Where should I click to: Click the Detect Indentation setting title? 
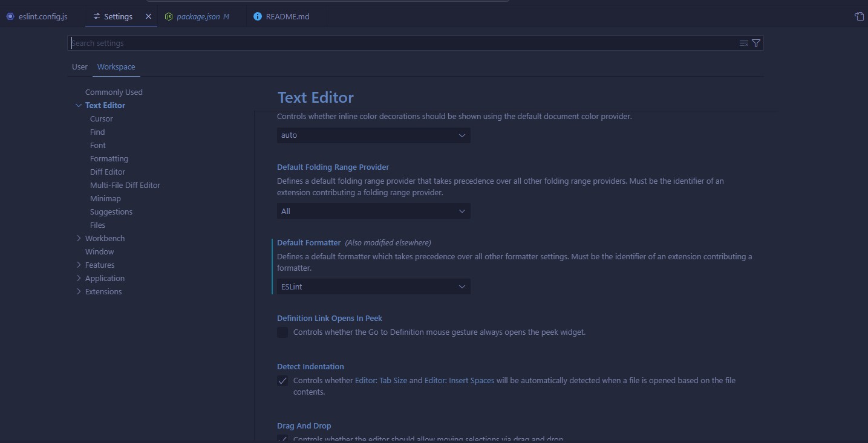310,366
